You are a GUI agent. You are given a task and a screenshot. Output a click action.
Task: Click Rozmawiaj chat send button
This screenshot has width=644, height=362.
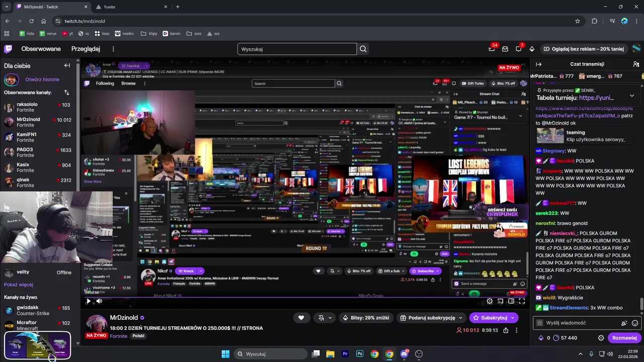[625, 338]
